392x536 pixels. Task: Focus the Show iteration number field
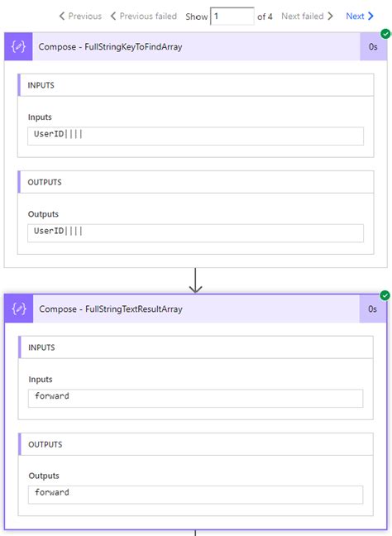232,16
